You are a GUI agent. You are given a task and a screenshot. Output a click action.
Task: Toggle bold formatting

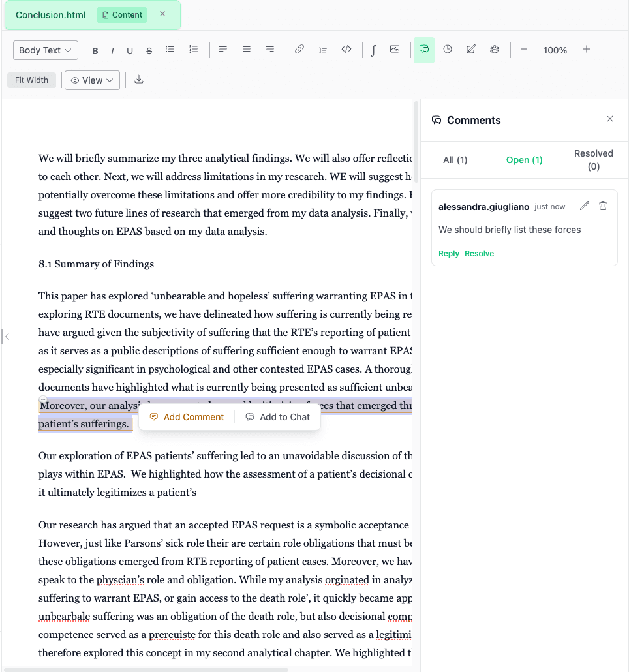(95, 51)
